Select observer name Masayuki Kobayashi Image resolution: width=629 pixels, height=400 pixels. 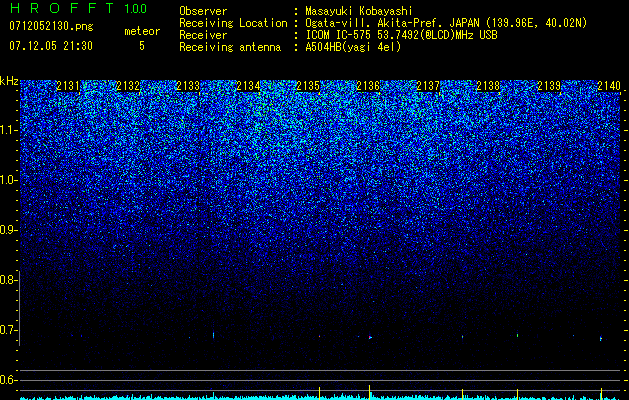pos(359,11)
